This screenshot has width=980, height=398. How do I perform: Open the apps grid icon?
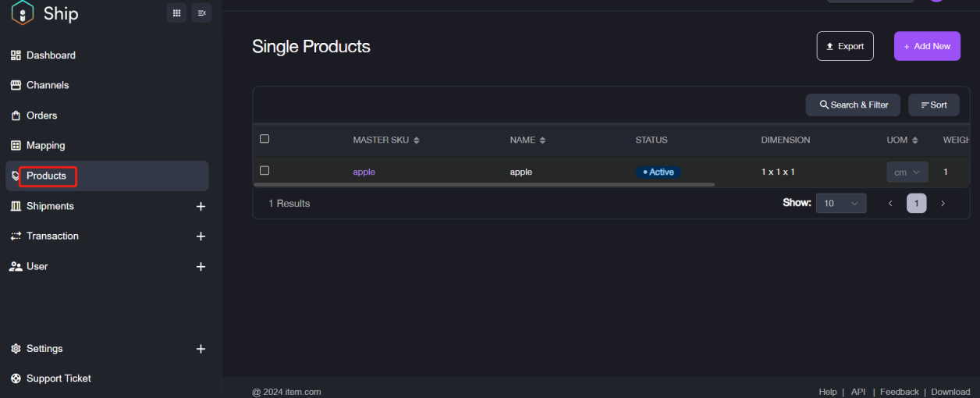177,12
